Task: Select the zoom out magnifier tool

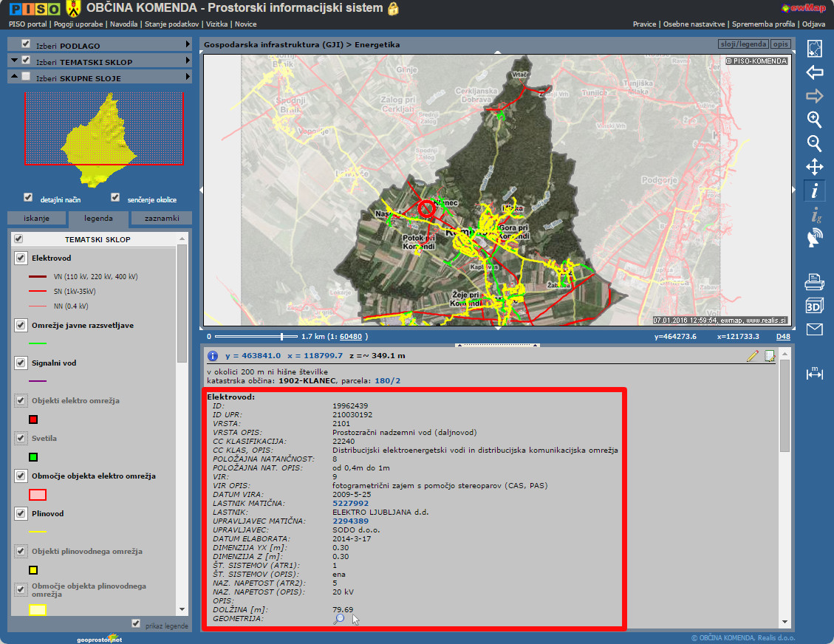Action: pos(814,143)
